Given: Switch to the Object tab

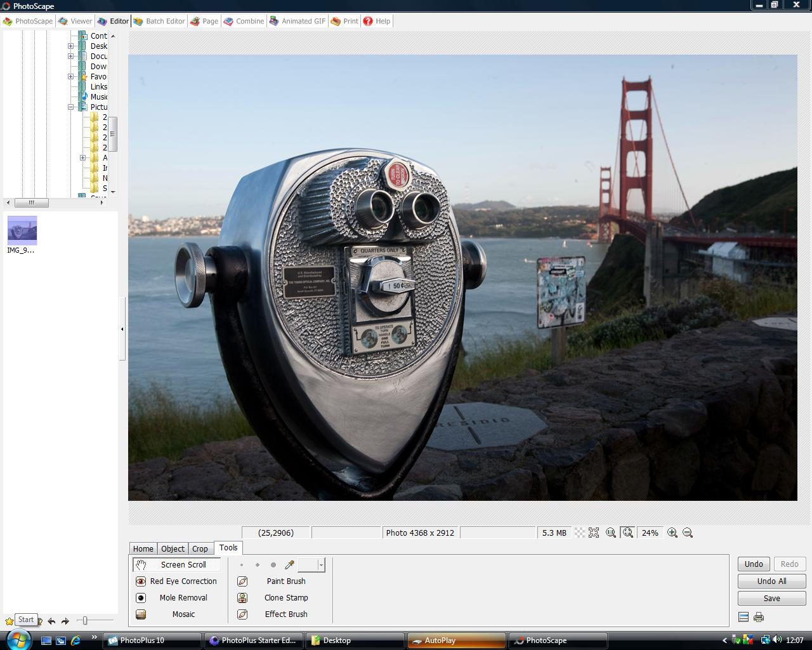Looking at the screenshot, I should click(x=173, y=548).
